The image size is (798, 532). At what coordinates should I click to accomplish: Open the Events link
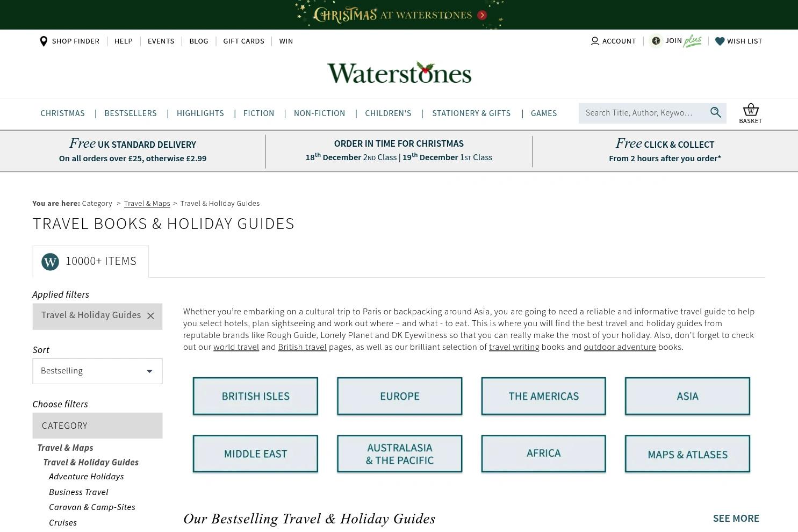point(161,41)
